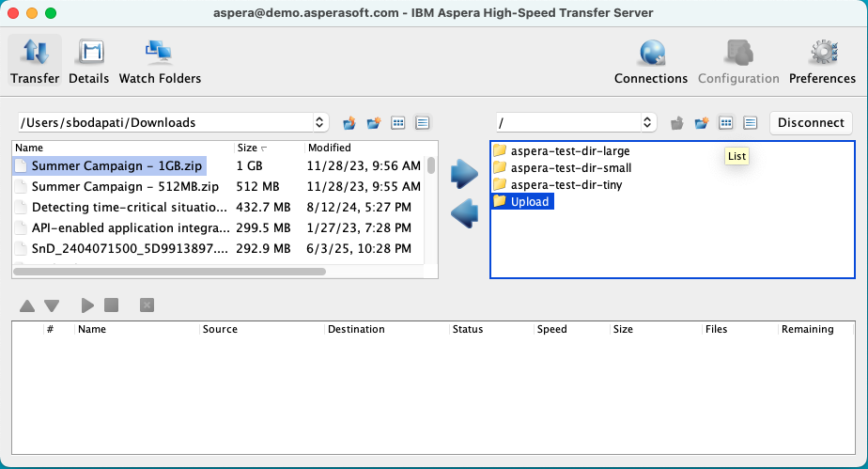The height and width of the screenshot is (469, 868).
Task: Switch local pane to list view
Action: pos(423,123)
